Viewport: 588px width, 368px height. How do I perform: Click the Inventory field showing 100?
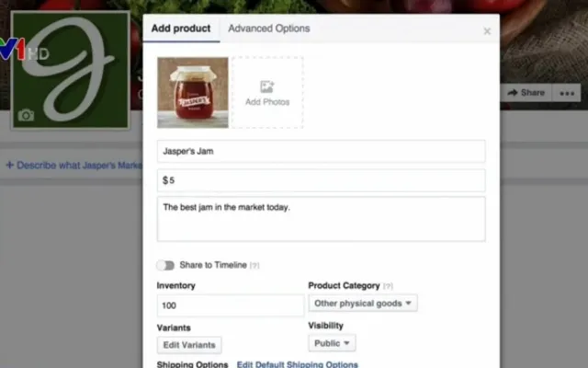231,305
